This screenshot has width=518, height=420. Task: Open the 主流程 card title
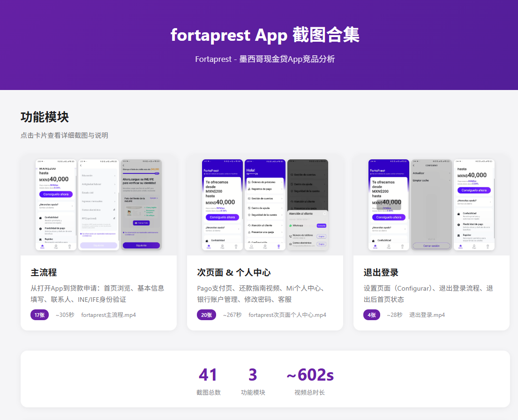44,273
